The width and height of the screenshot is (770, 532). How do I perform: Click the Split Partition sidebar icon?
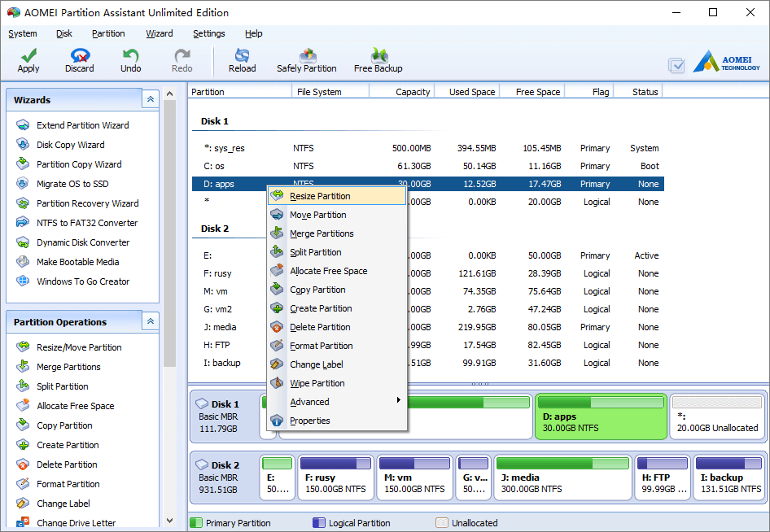point(23,386)
